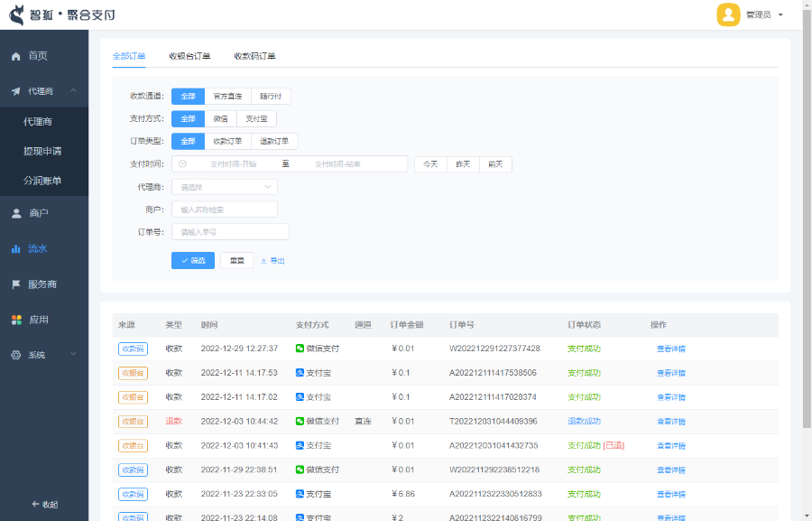Select 随行付 payment channel
Screen dimensions: 812x521
[x=271, y=97]
